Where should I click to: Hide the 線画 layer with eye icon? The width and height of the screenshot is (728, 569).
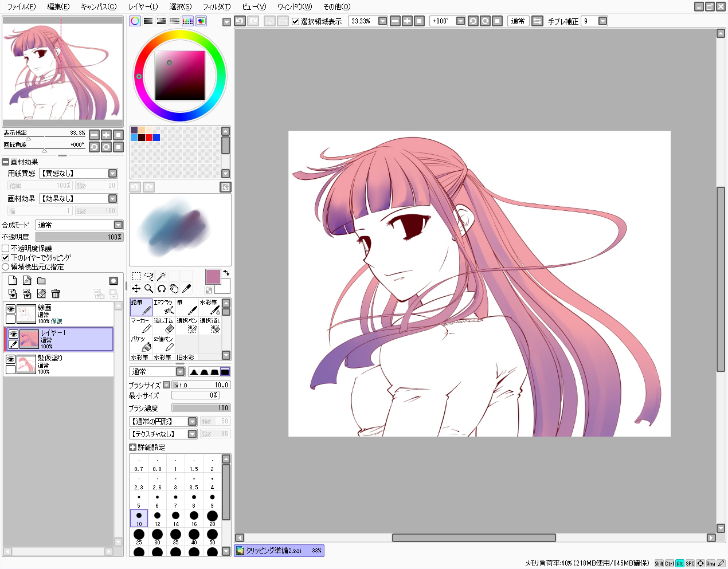[x=10, y=309]
